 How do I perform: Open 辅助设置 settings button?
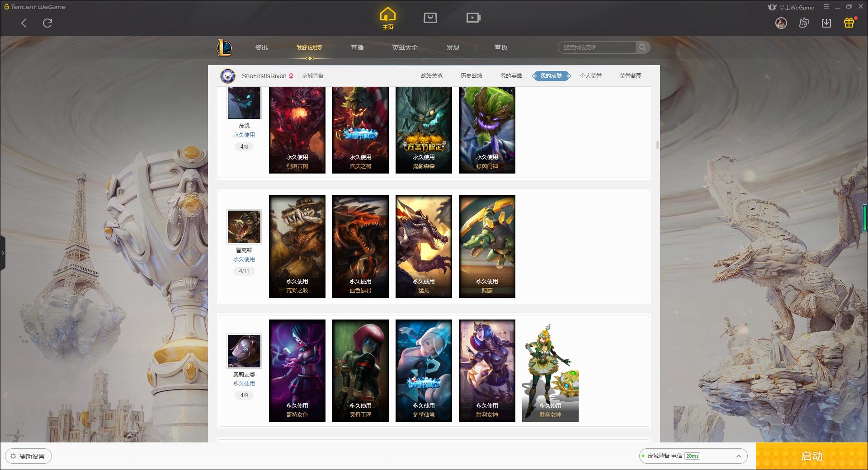pyautogui.click(x=28, y=456)
